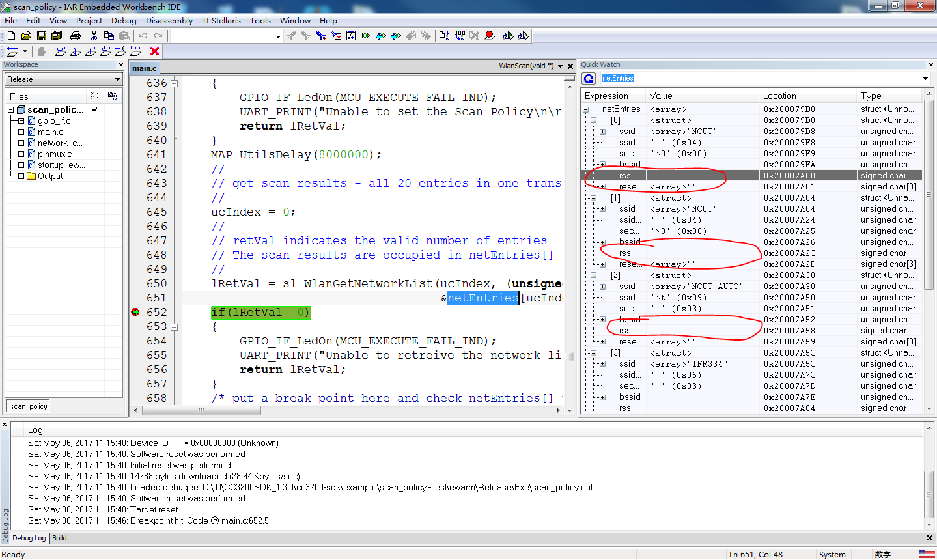Toggle the code fold at line 653
937x560 pixels.
click(x=174, y=327)
